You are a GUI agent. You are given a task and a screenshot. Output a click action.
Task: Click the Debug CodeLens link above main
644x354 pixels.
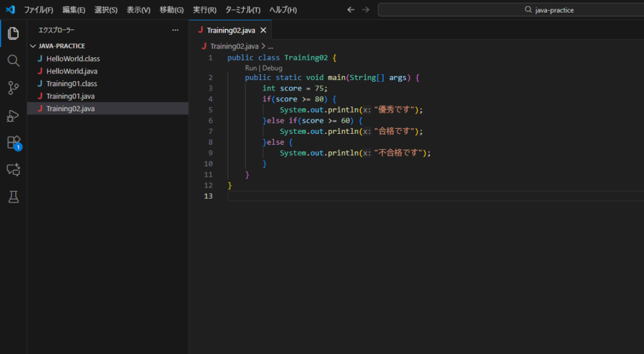(x=272, y=68)
